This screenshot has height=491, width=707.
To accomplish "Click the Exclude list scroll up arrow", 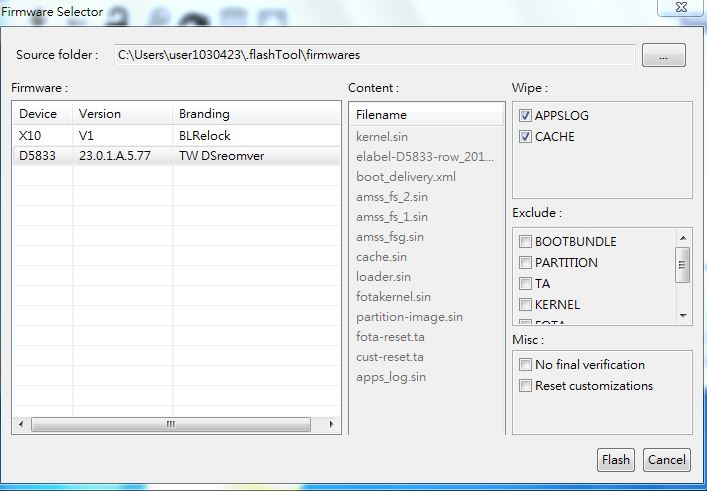I will pyautogui.click(x=683, y=238).
